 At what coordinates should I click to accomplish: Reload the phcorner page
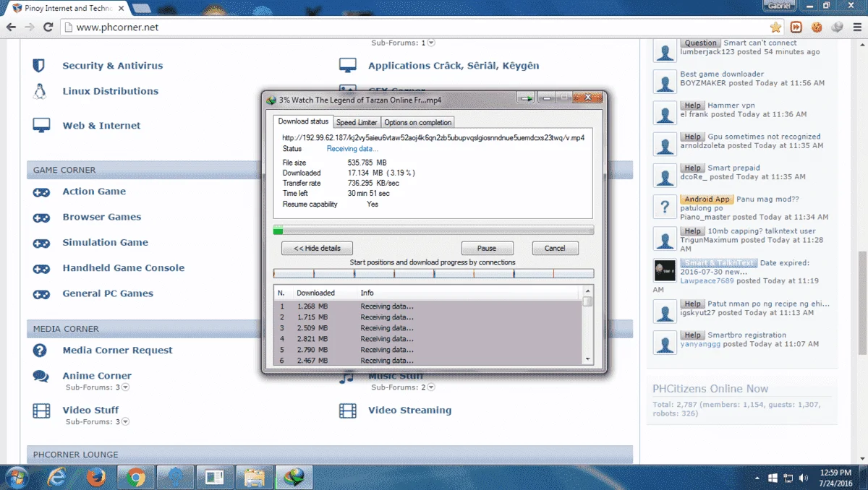pos(48,27)
